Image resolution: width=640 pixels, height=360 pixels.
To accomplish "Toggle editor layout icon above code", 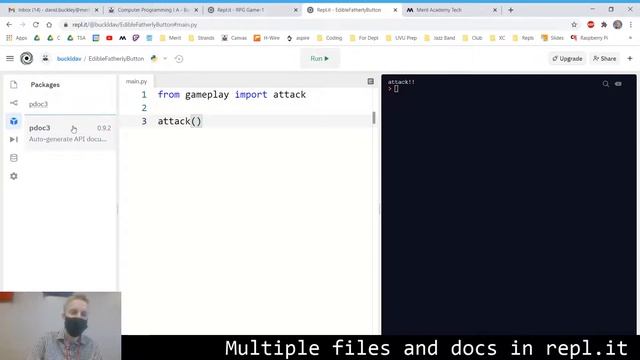I will click(371, 82).
